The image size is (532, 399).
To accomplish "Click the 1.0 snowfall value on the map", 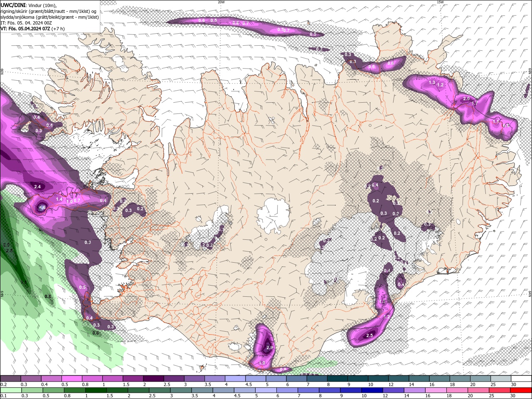I will (x=69, y=201).
